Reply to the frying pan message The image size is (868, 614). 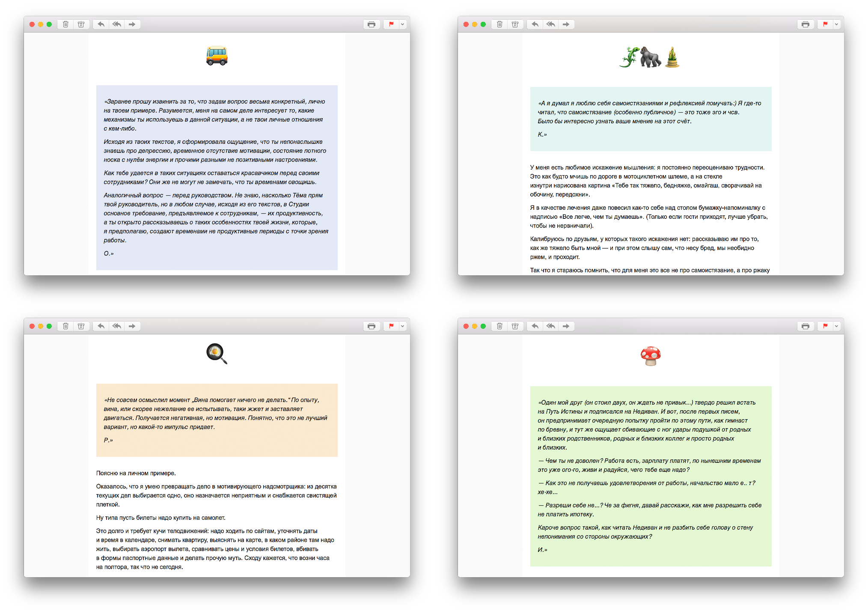[x=101, y=326]
